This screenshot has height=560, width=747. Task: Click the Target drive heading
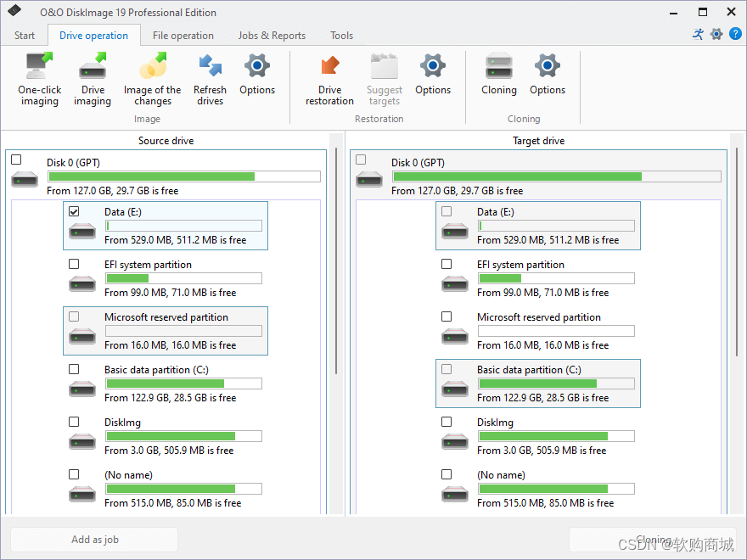538,141
